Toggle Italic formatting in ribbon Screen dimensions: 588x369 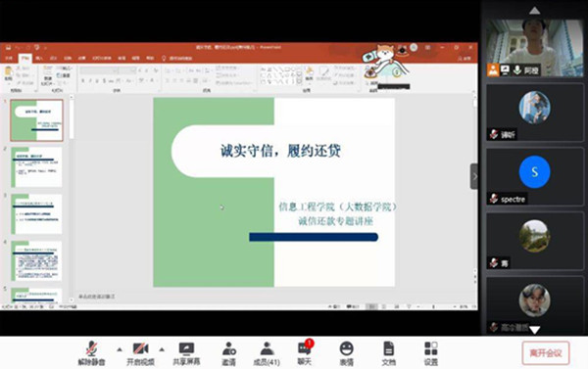coord(90,80)
